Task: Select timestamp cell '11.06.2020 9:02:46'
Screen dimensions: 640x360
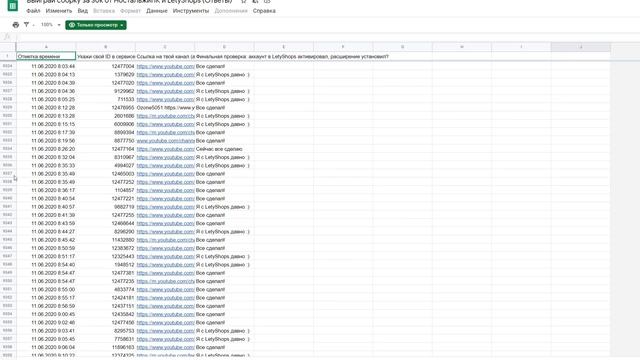Action: (46, 322)
